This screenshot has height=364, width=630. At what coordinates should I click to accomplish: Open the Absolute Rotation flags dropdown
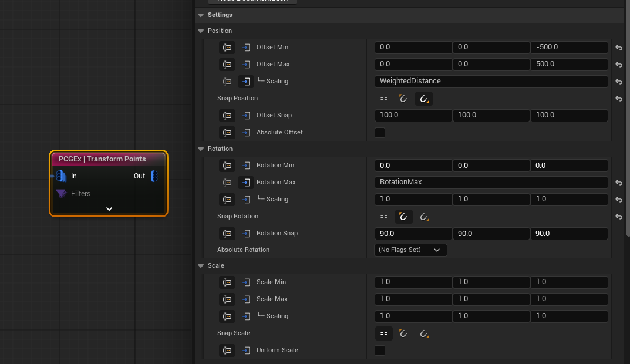(410, 250)
